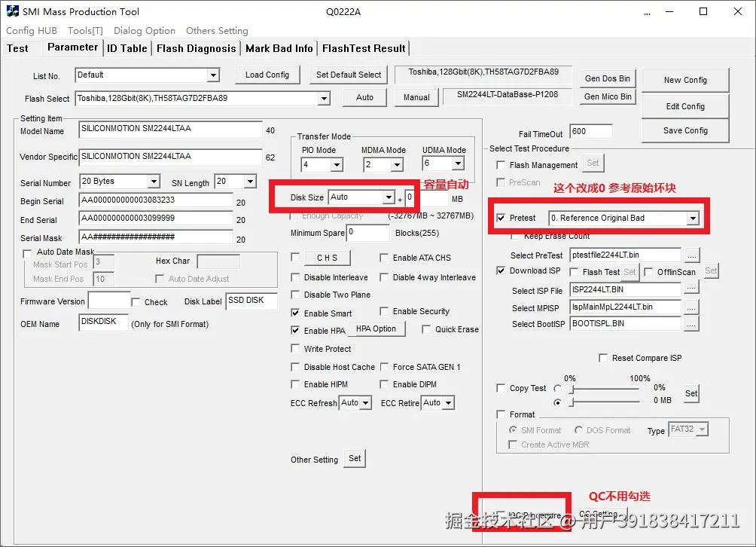Switch to the ID Table tab
The width and height of the screenshot is (756, 547).
(x=127, y=48)
